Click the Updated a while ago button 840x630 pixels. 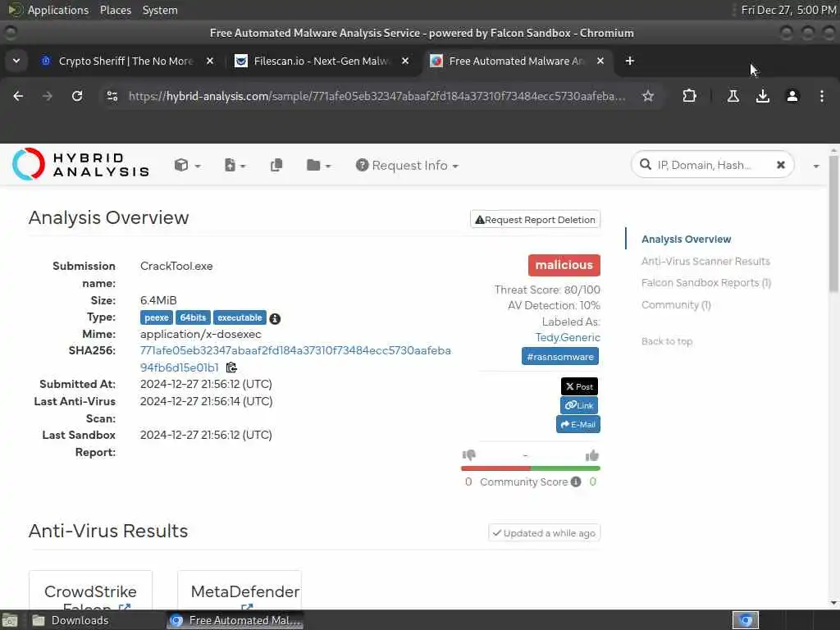545,533
